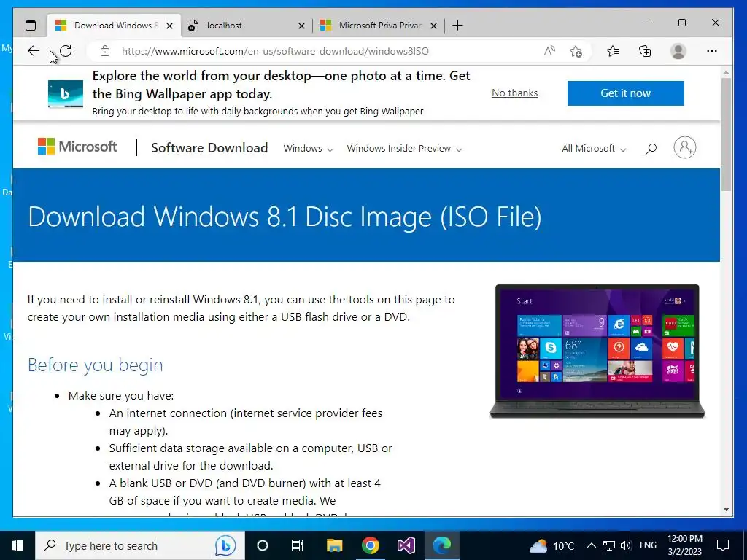Screen dimensions: 747x560
Task: Open Edge Settings and more menu
Action: click(712, 51)
